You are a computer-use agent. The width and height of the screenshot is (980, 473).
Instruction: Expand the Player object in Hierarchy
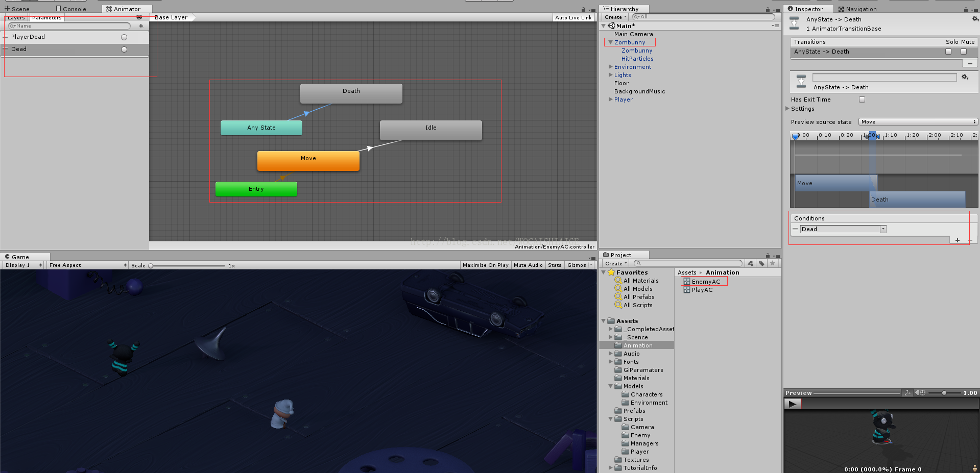point(610,99)
